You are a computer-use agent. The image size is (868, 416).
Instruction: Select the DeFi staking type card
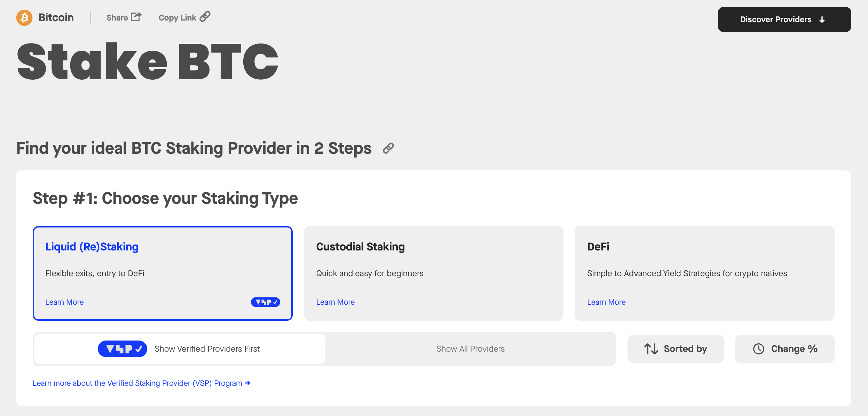[704, 273]
